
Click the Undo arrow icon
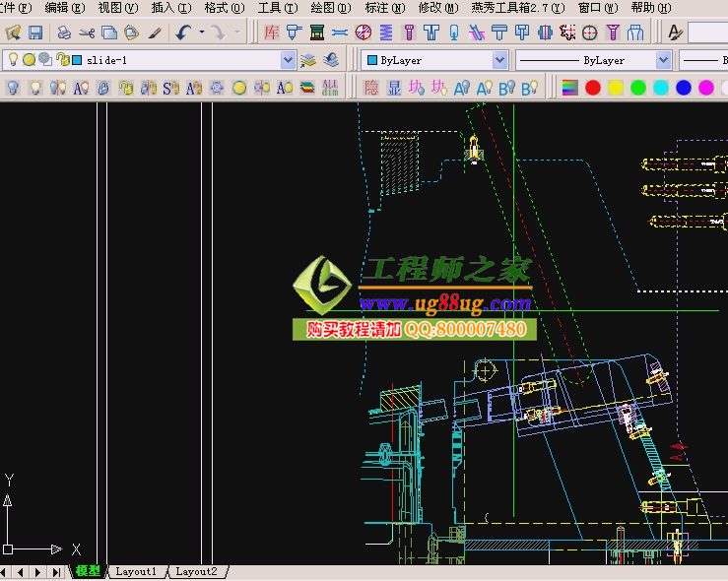[x=183, y=32]
